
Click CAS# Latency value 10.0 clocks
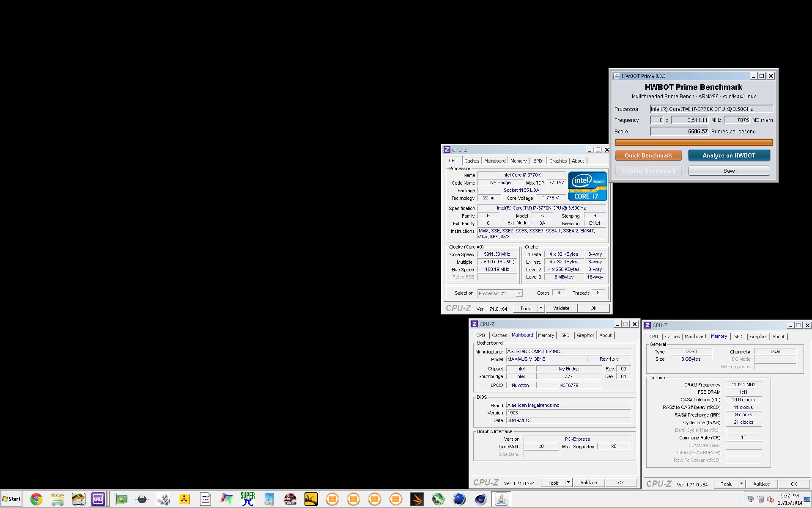tap(743, 400)
